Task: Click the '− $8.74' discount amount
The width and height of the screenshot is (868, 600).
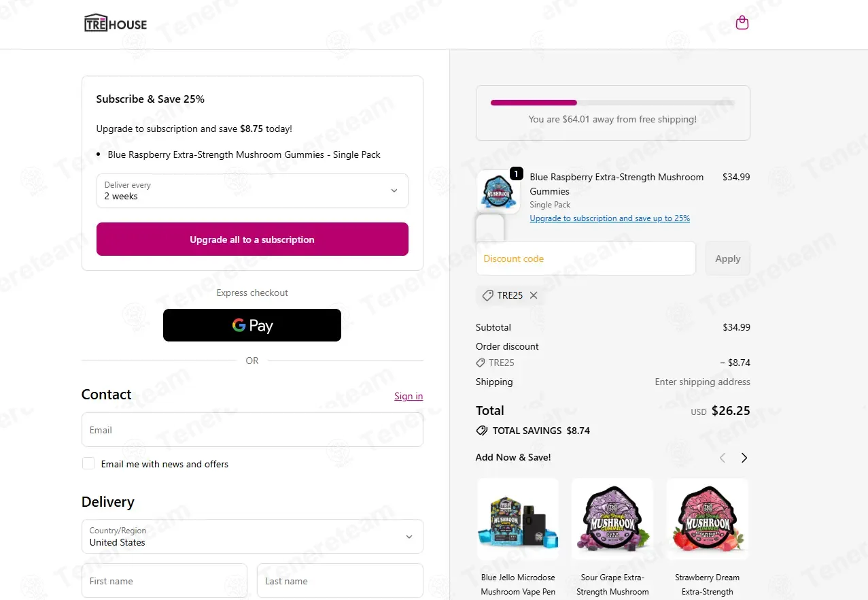Action: click(x=735, y=363)
